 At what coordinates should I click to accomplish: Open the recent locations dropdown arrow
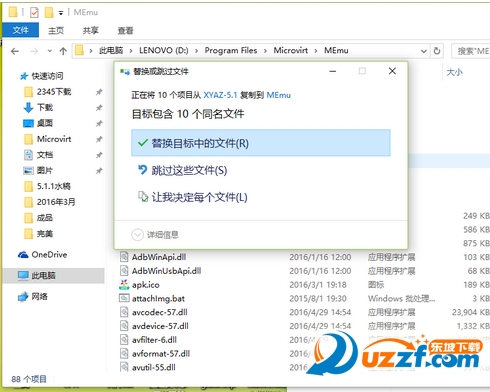tap(50, 51)
